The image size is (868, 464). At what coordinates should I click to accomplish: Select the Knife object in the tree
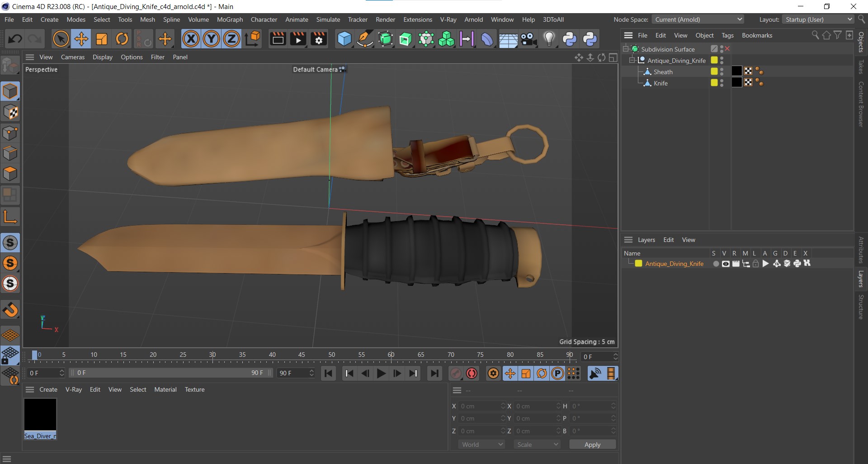[660, 83]
